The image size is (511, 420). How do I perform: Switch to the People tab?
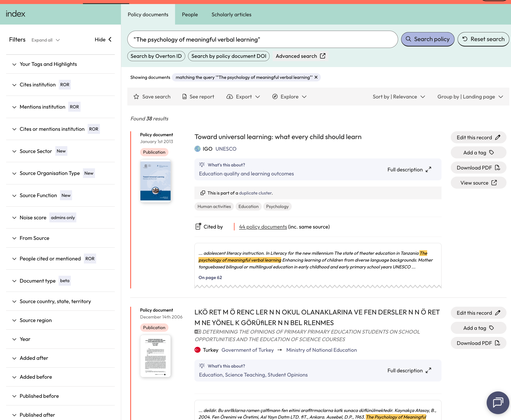coord(190,14)
